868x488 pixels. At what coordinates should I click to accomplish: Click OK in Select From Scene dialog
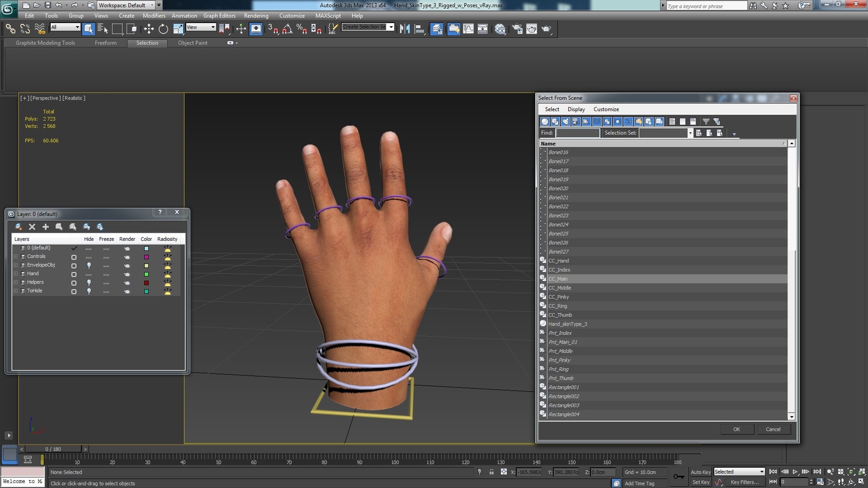point(736,429)
